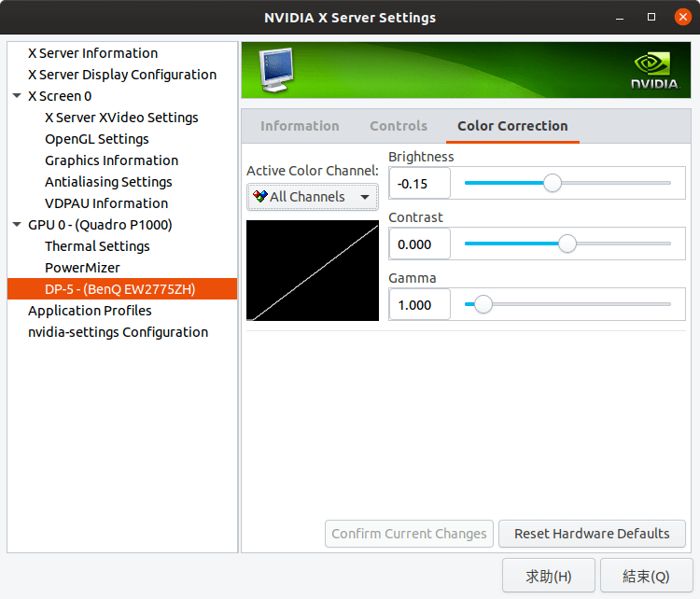This screenshot has height=599, width=700.
Task: Open nvidia-settings Configuration page
Action: point(118,332)
